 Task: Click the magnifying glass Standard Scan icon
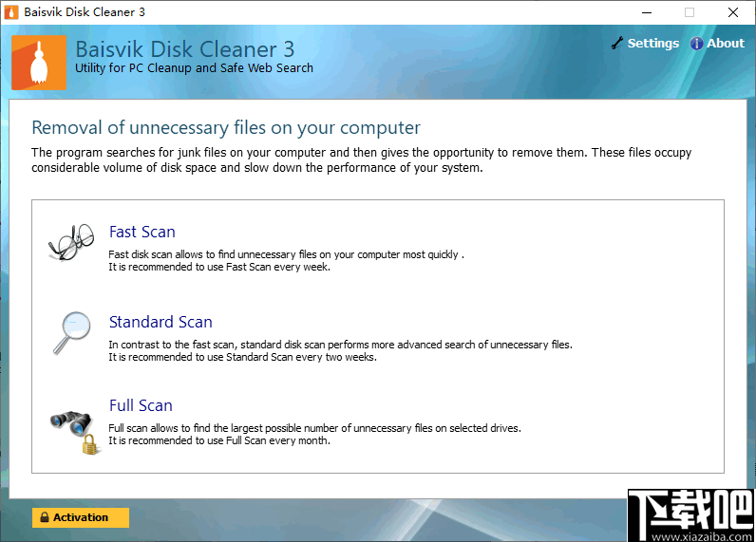point(72,333)
